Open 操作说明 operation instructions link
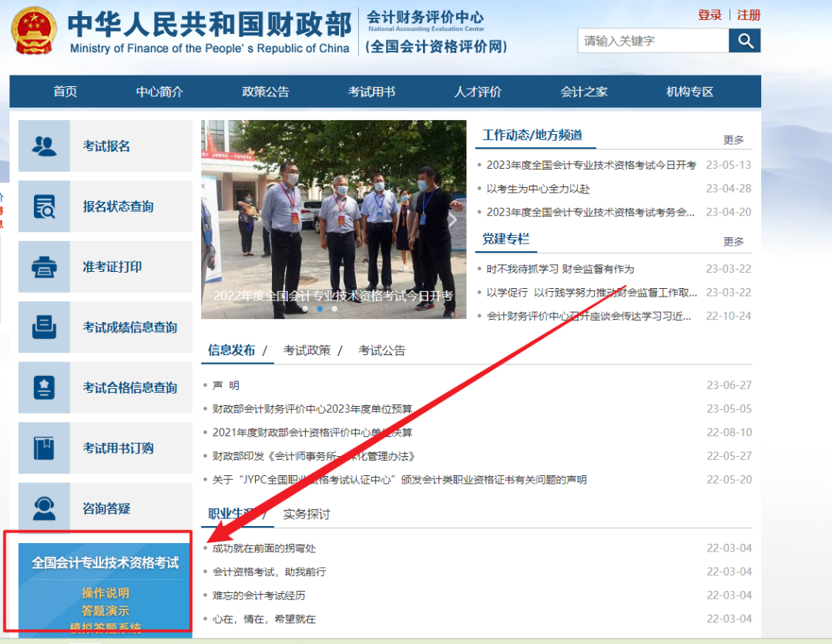 (x=105, y=593)
